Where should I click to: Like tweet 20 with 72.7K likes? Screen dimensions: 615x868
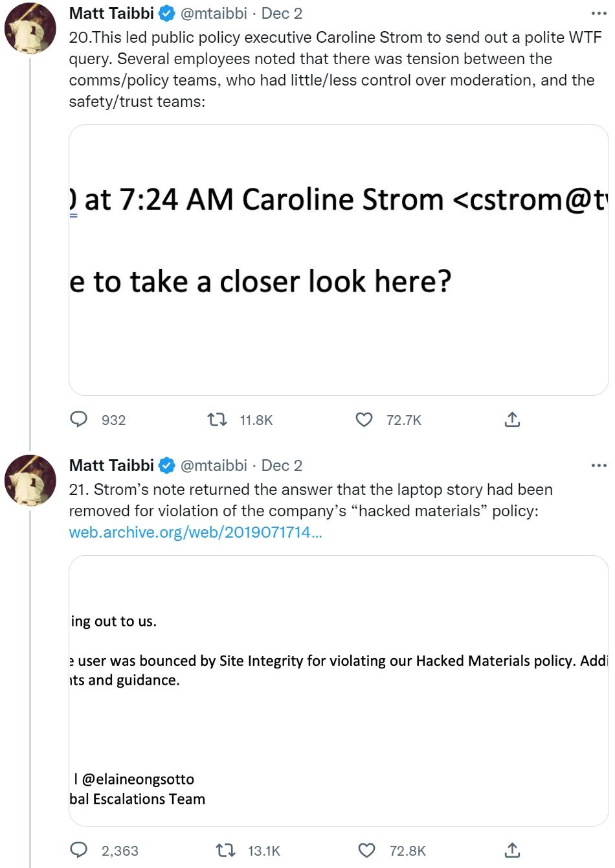pyautogui.click(x=364, y=420)
